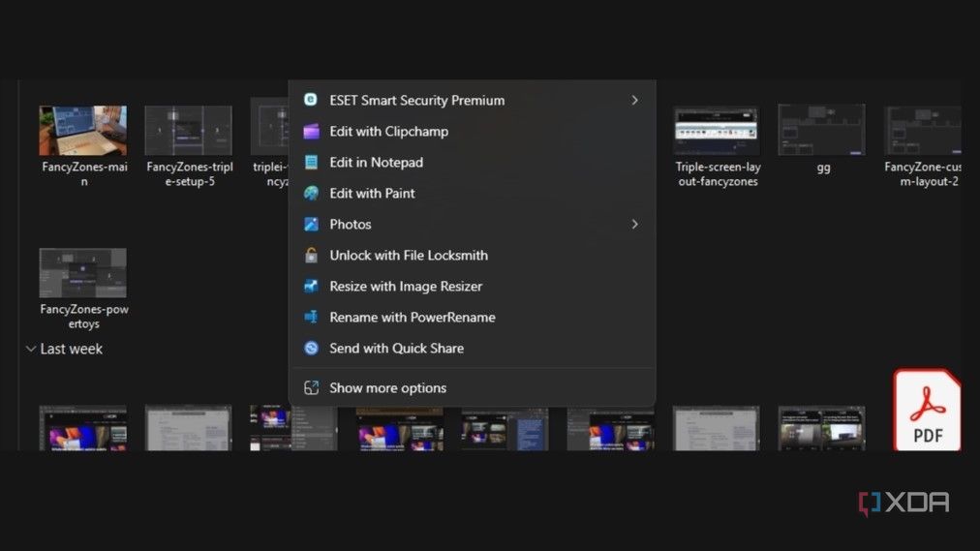Choose ESET Smart Security Premium entry
This screenshot has height=551, width=980.
(x=472, y=100)
